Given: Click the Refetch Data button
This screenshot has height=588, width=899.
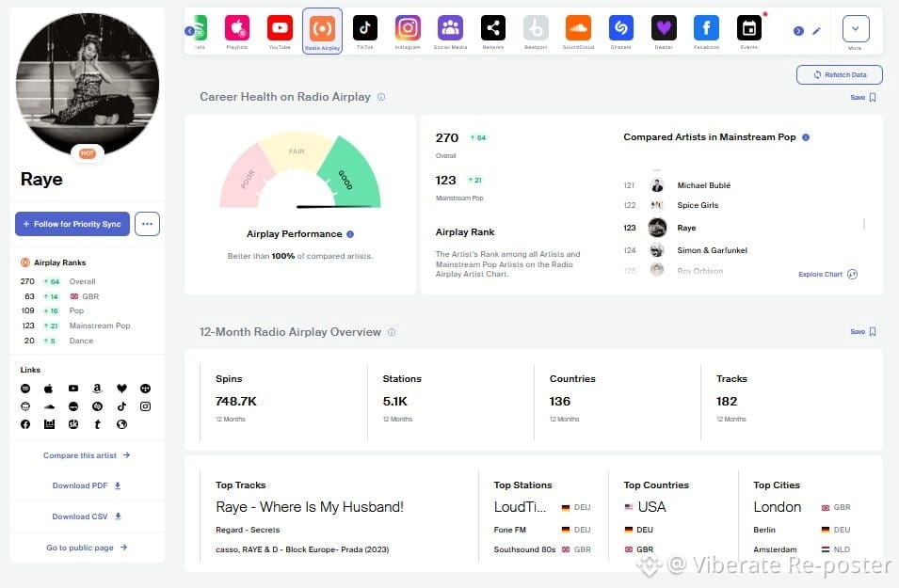Looking at the screenshot, I should [840, 74].
